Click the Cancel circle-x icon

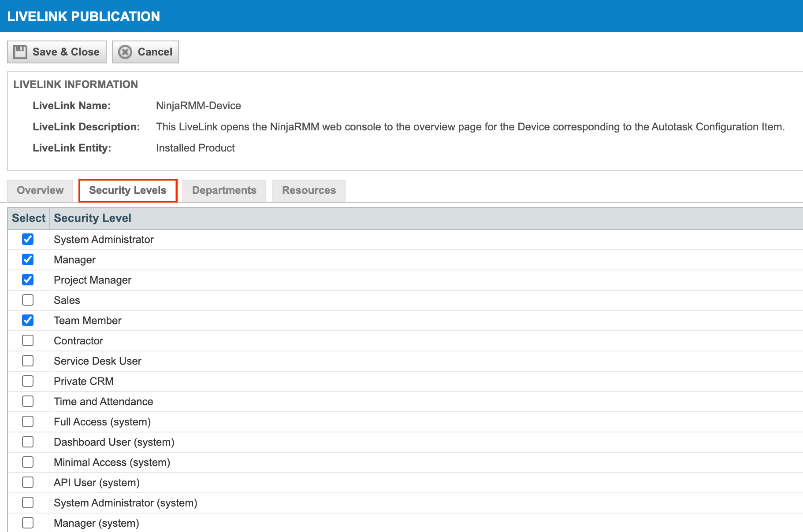coord(125,52)
